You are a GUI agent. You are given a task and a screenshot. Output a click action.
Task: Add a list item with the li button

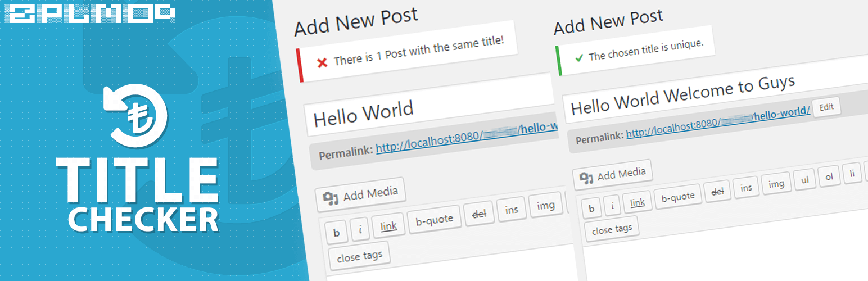(852, 174)
